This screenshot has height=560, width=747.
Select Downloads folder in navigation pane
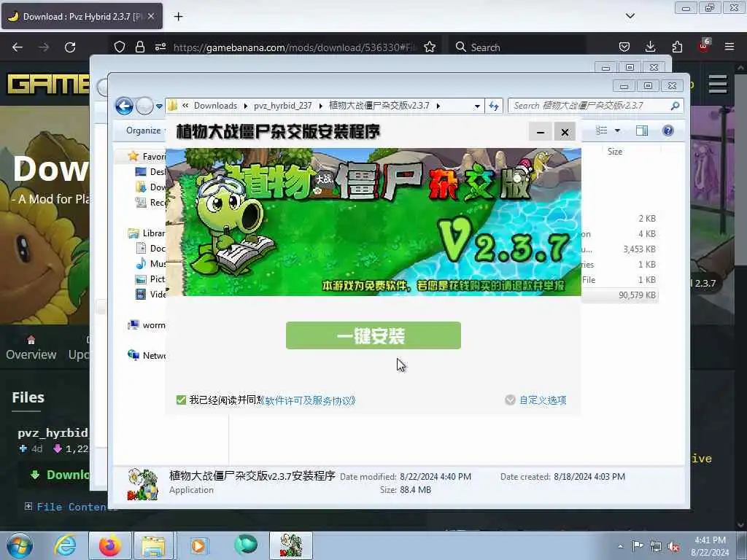(150, 187)
